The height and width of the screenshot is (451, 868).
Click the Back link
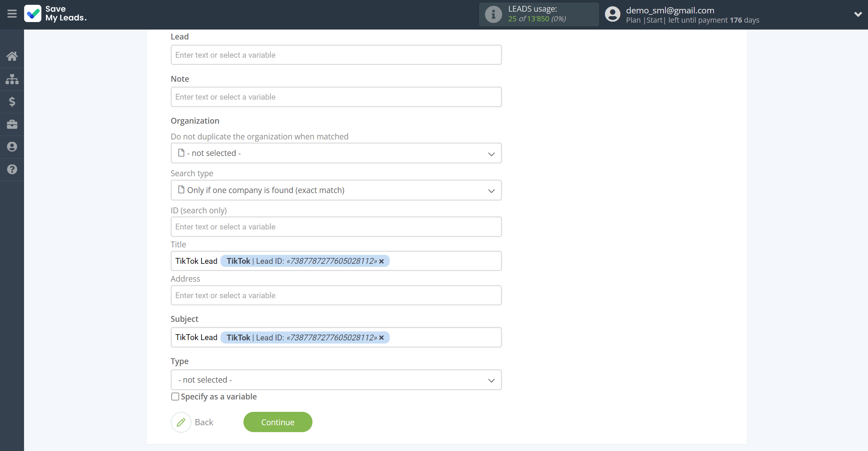tap(204, 422)
